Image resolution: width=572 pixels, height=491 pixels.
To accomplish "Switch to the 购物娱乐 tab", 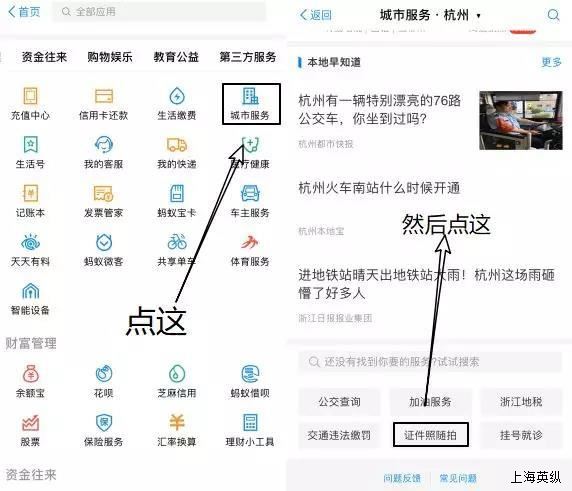I will (110, 57).
